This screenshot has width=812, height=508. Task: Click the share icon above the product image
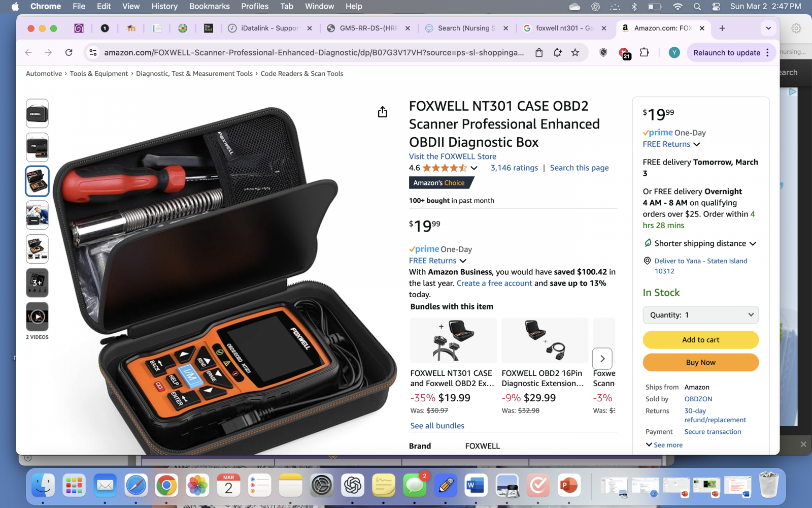click(x=383, y=112)
